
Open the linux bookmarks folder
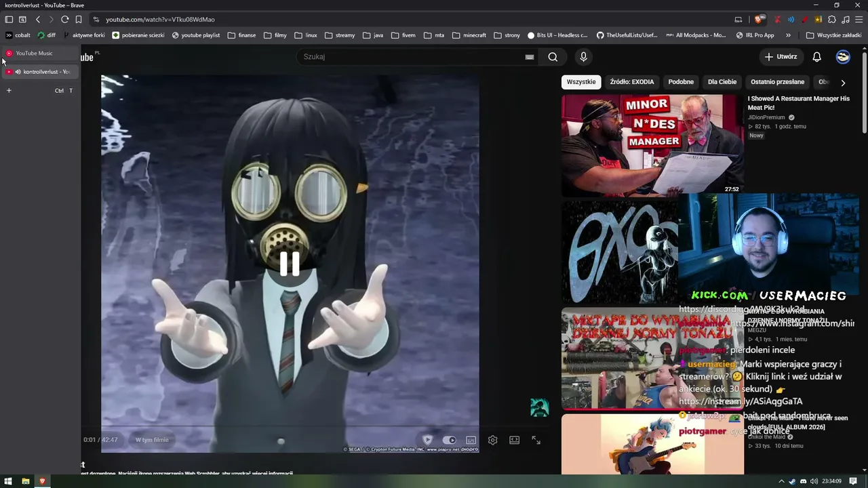click(x=306, y=35)
